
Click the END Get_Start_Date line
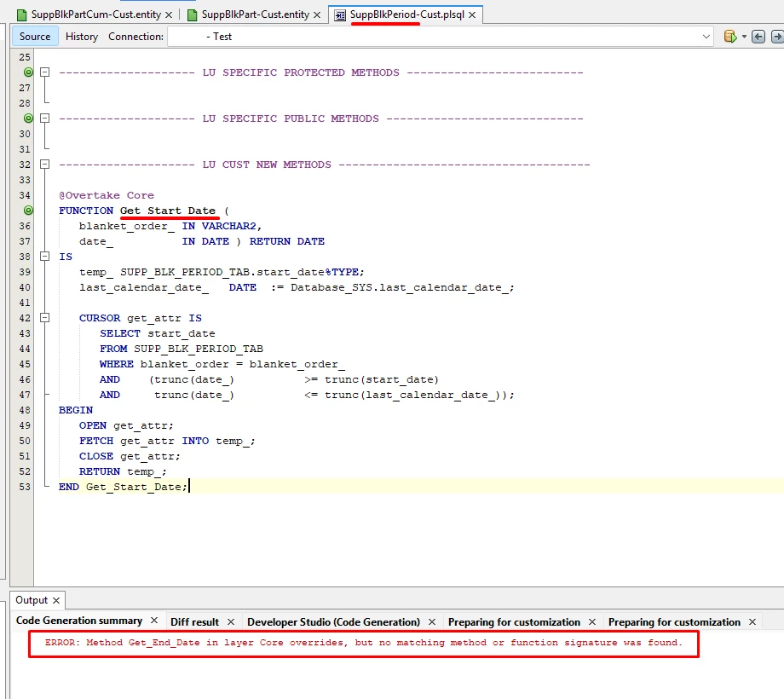point(123,487)
